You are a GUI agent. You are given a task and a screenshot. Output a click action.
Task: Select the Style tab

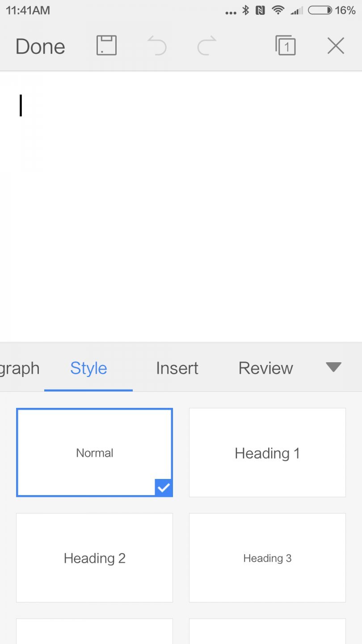(x=88, y=368)
